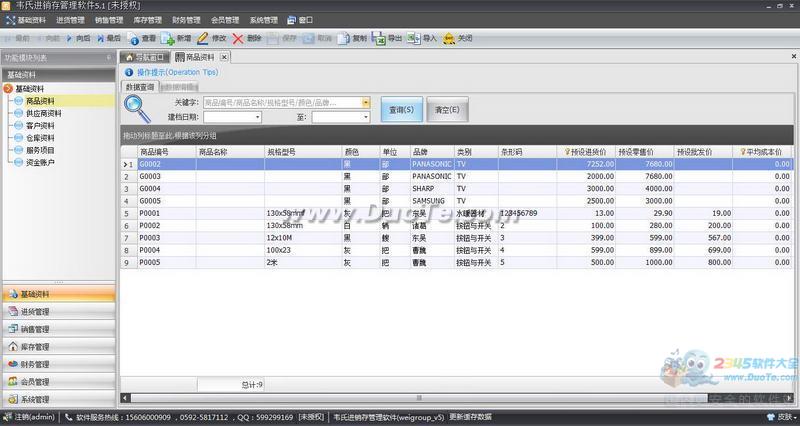The height and width of the screenshot is (426, 800).
Task: Click the cell with code P0001
Action: point(167,213)
